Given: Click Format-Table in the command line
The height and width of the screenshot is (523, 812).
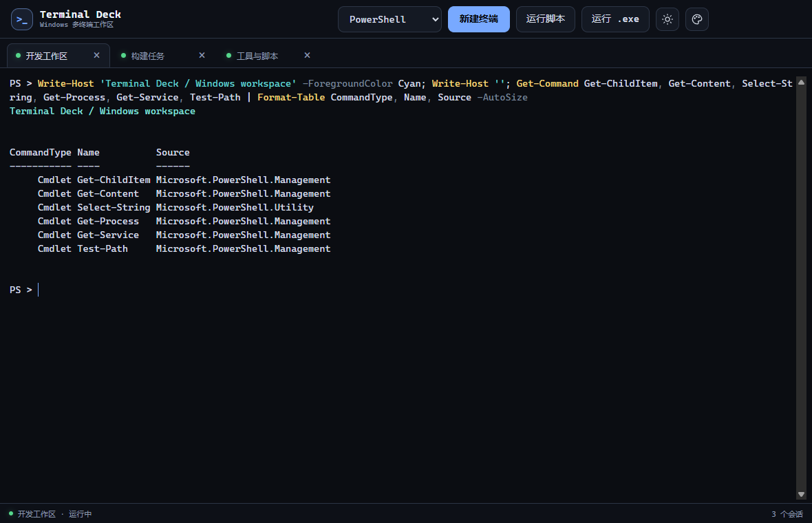Looking at the screenshot, I should pyautogui.click(x=291, y=97).
